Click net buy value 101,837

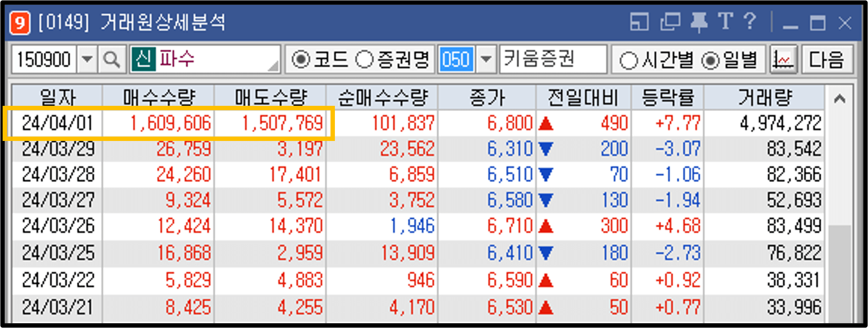tap(403, 123)
